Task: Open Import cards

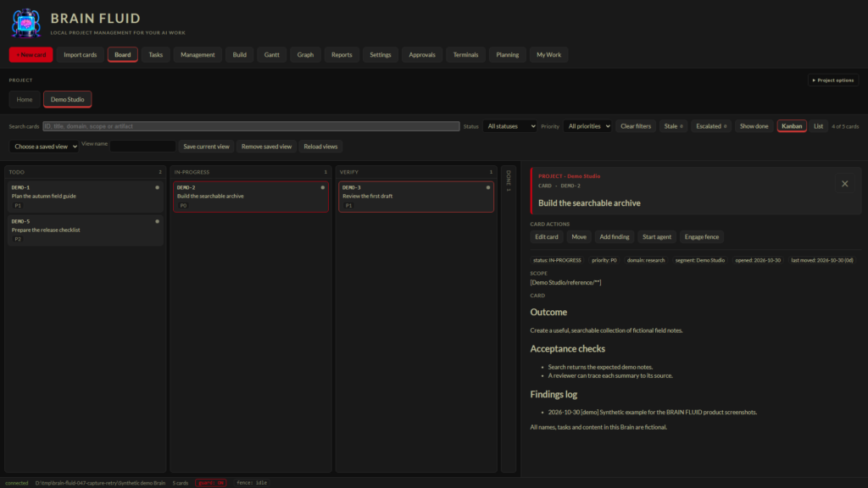Action: [x=81, y=55]
